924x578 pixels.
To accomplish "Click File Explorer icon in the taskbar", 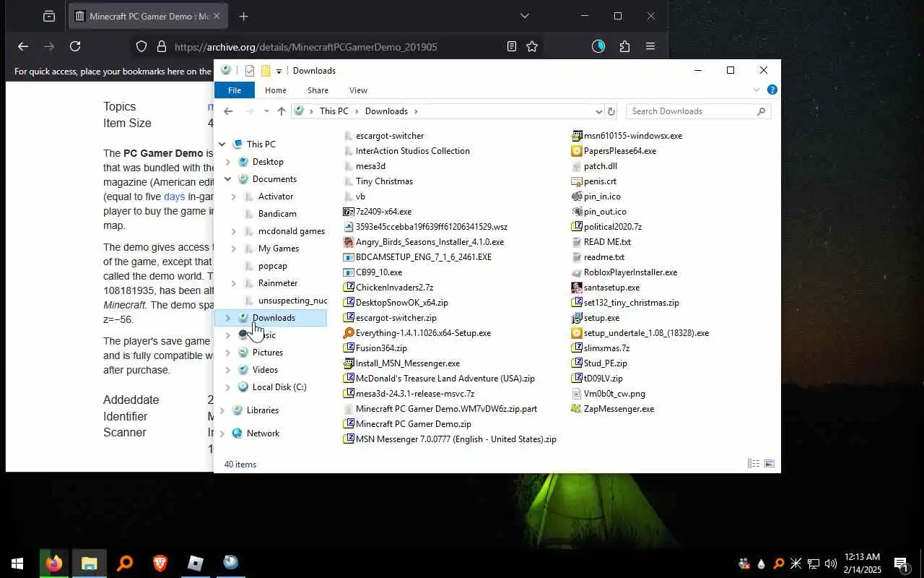I will [90, 563].
